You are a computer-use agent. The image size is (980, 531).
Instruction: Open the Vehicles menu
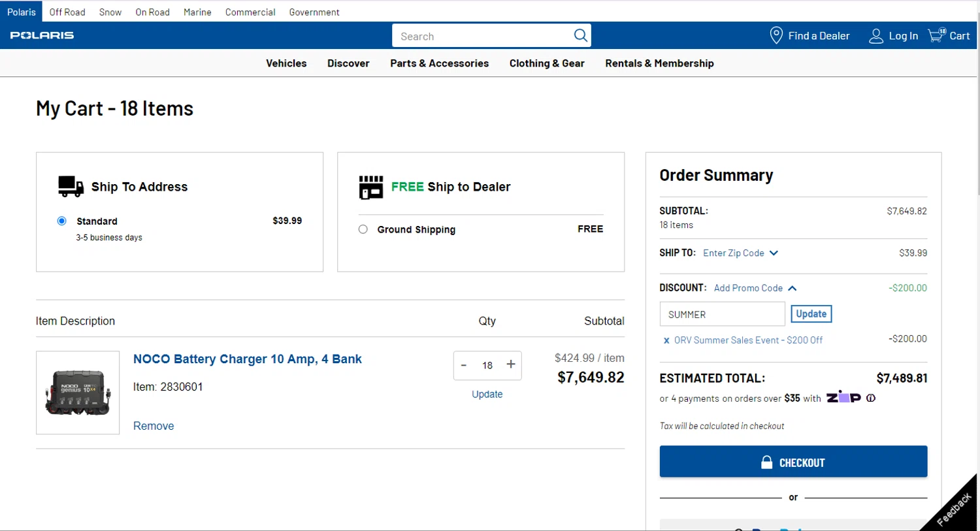coord(286,63)
